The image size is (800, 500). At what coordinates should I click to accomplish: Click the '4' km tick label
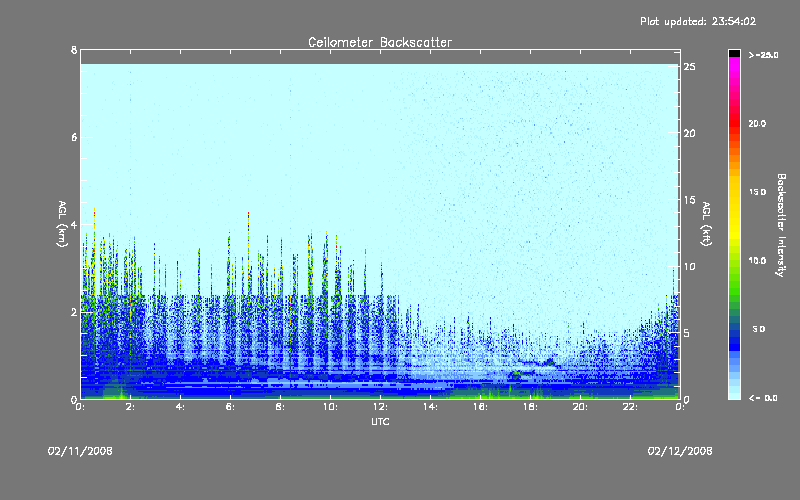(x=74, y=224)
